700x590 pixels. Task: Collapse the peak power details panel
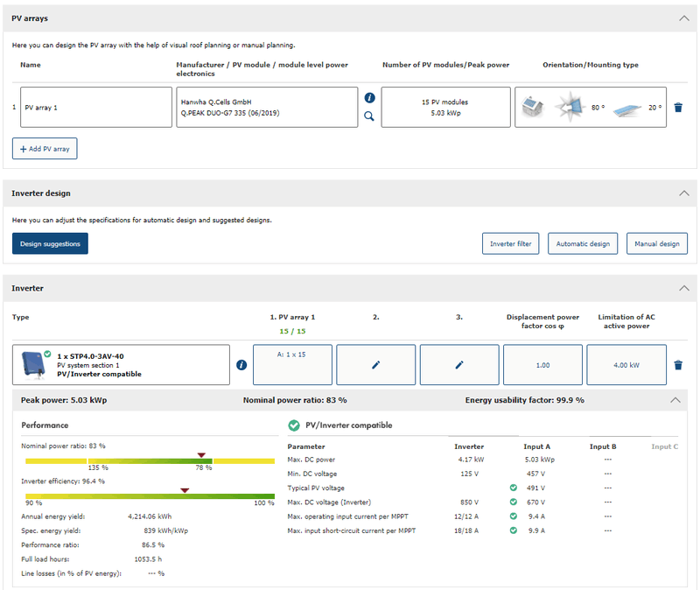click(675, 400)
